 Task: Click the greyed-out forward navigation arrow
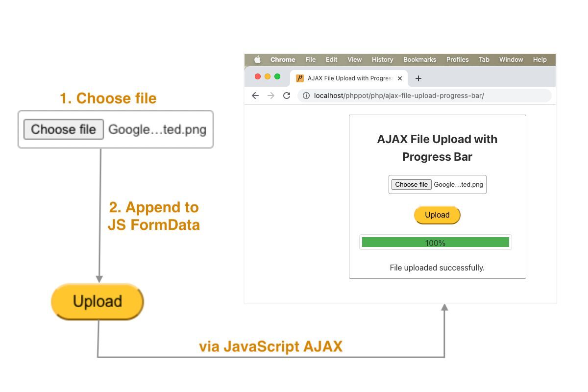270,96
